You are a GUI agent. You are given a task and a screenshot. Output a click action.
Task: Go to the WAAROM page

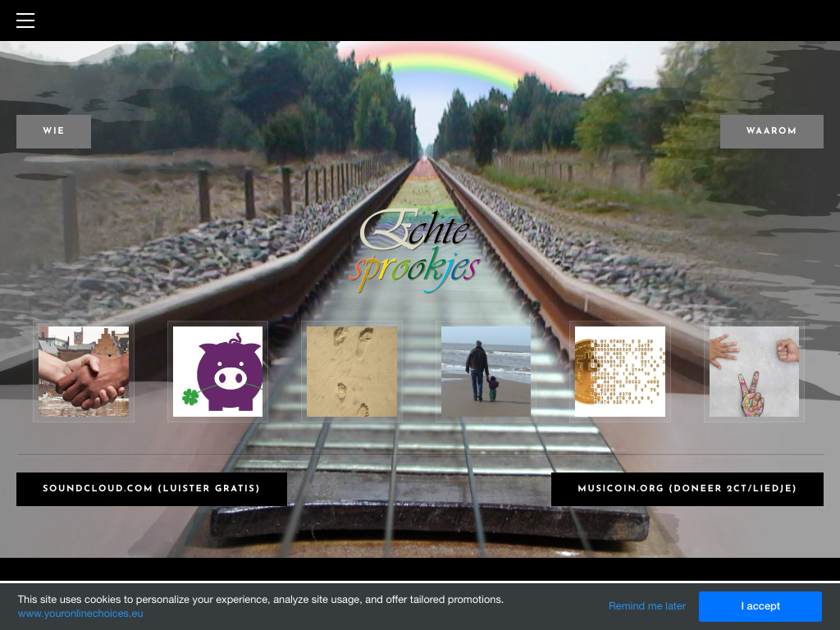(x=771, y=131)
